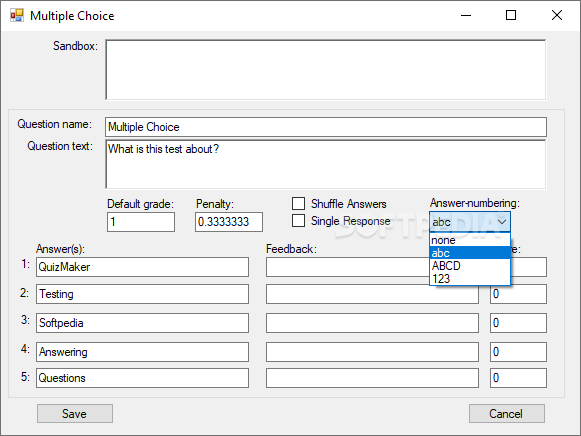This screenshot has height=436, width=581.
Task: Click the 'Answer(s):' column label
Action: pos(60,249)
